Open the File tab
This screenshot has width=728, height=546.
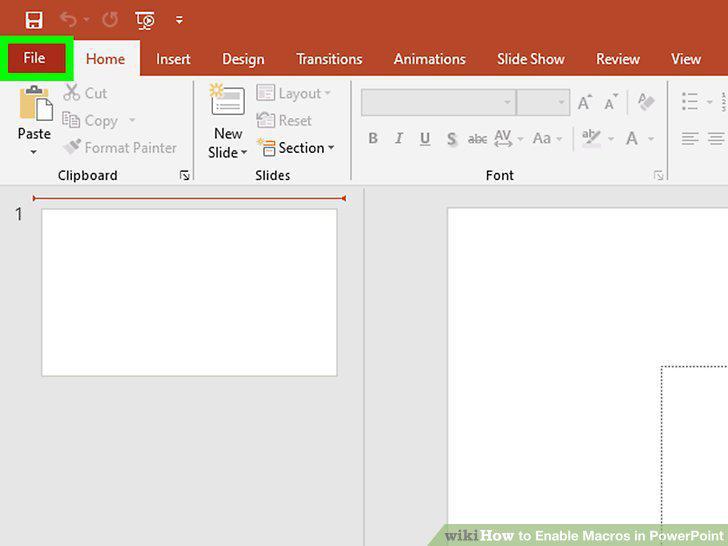pos(36,58)
